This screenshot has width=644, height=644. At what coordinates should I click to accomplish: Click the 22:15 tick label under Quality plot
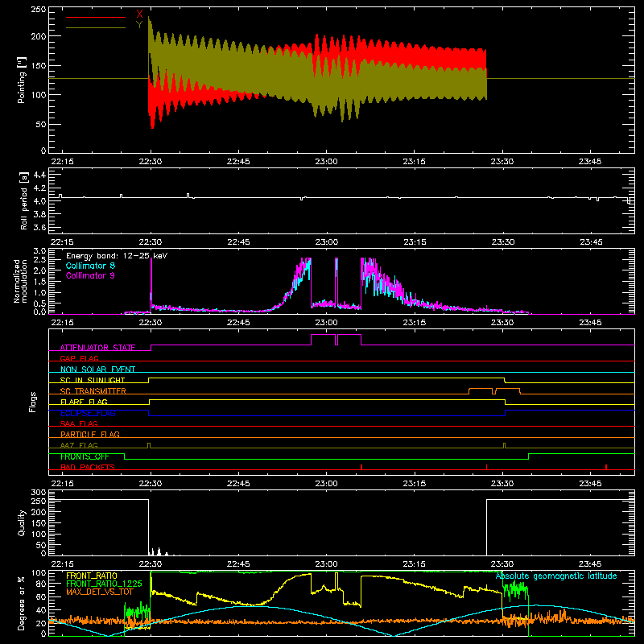tap(63, 564)
